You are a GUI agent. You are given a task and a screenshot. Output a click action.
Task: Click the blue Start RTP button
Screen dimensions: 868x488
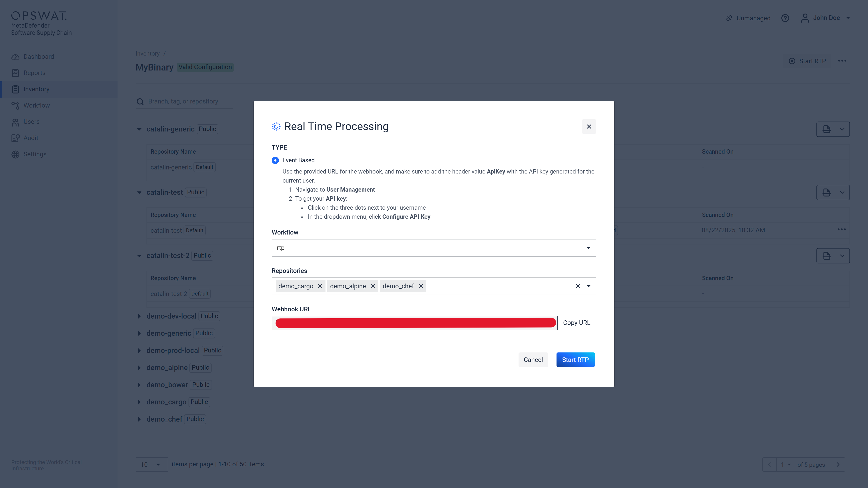[575, 360]
